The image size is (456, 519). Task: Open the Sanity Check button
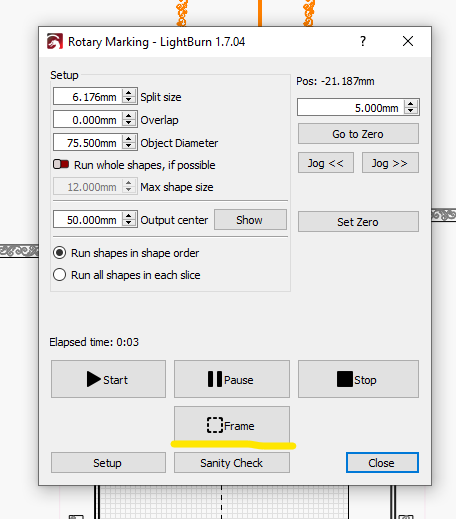(x=232, y=462)
